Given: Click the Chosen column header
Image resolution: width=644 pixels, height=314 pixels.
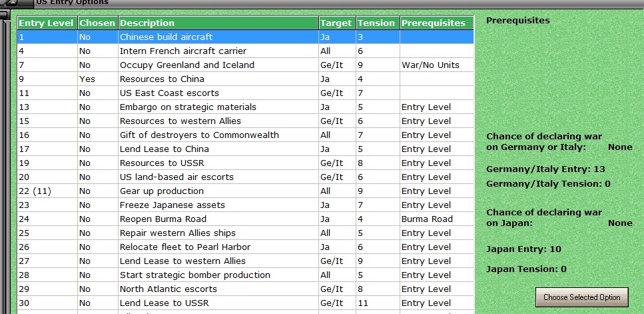Looking at the screenshot, I should pyautogui.click(x=98, y=23).
